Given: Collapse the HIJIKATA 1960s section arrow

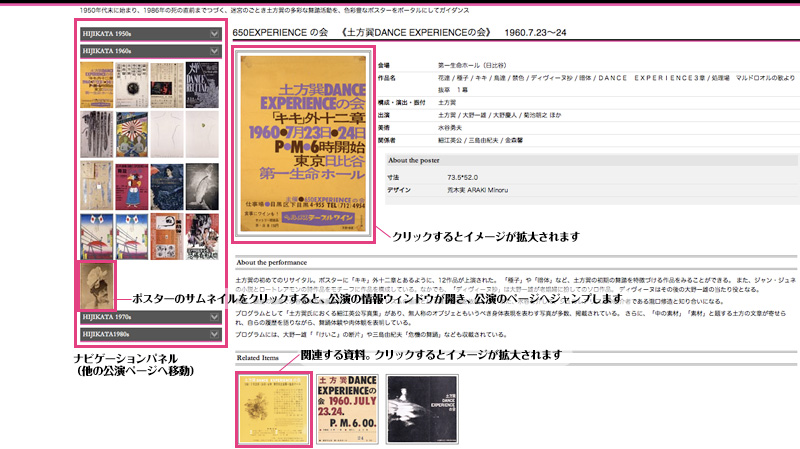Looking at the screenshot, I should (x=214, y=51).
